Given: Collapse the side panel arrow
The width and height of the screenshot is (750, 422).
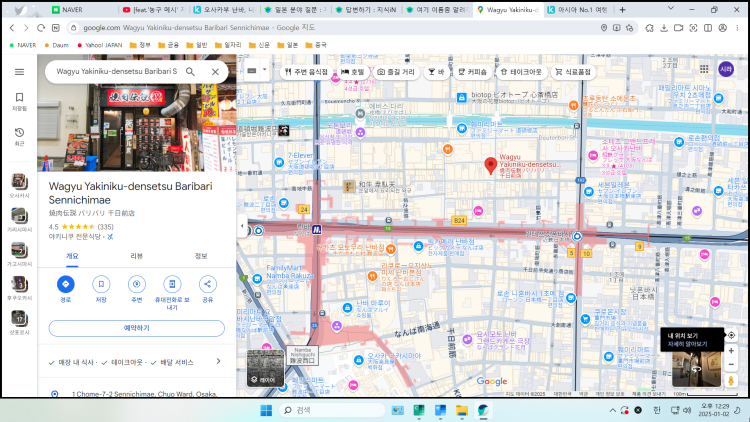Looking at the screenshot, I should (242, 226).
